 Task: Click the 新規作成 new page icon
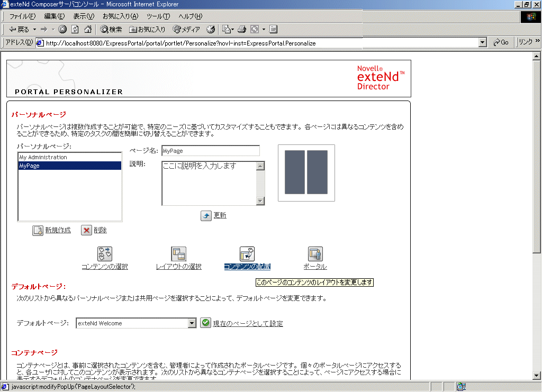38,230
